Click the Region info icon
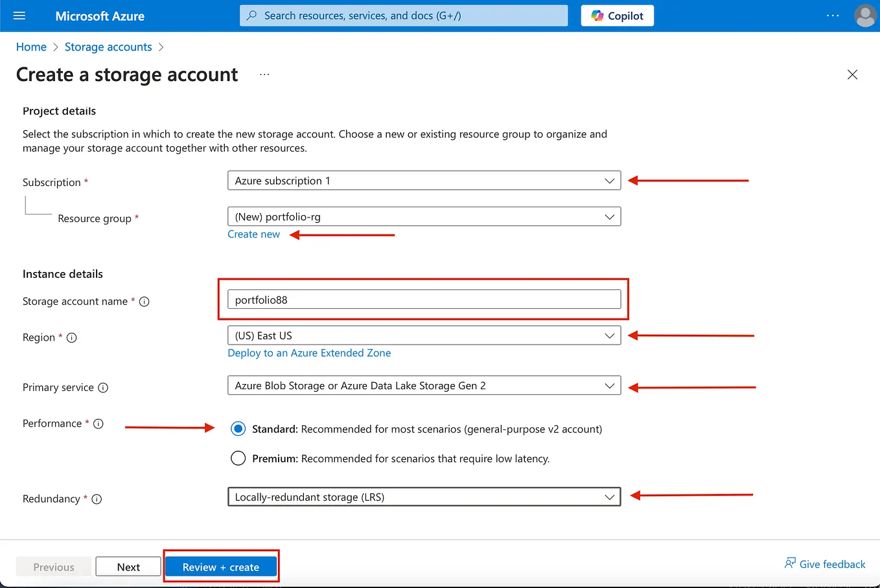Screen dimensions: 880x588 pyautogui.click(x=71, y=337)
